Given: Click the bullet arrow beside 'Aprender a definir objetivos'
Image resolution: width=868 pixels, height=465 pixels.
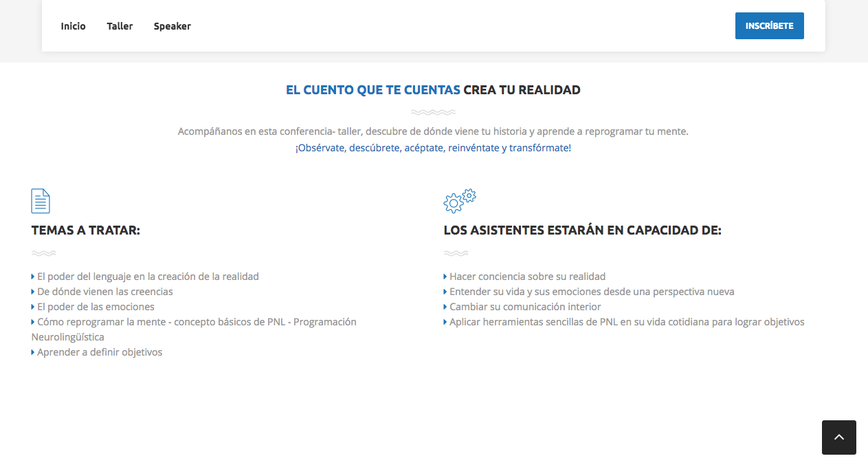Looking at the screenshot, I should click(33, 352).
